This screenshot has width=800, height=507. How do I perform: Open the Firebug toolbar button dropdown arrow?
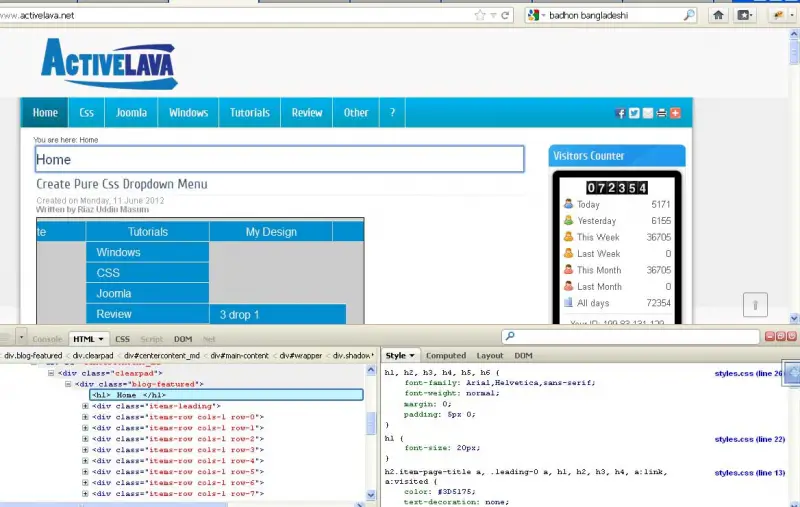click(x=792, y=15)
